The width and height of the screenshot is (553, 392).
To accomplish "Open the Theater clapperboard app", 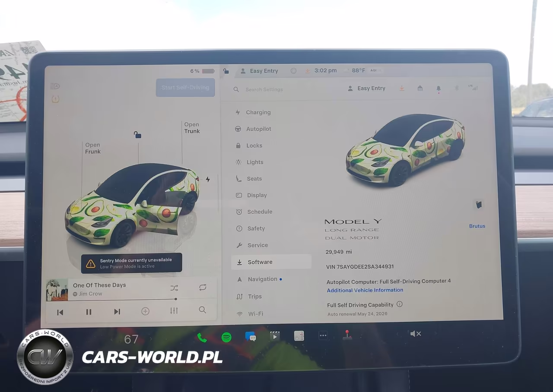I will click(275, 336).
